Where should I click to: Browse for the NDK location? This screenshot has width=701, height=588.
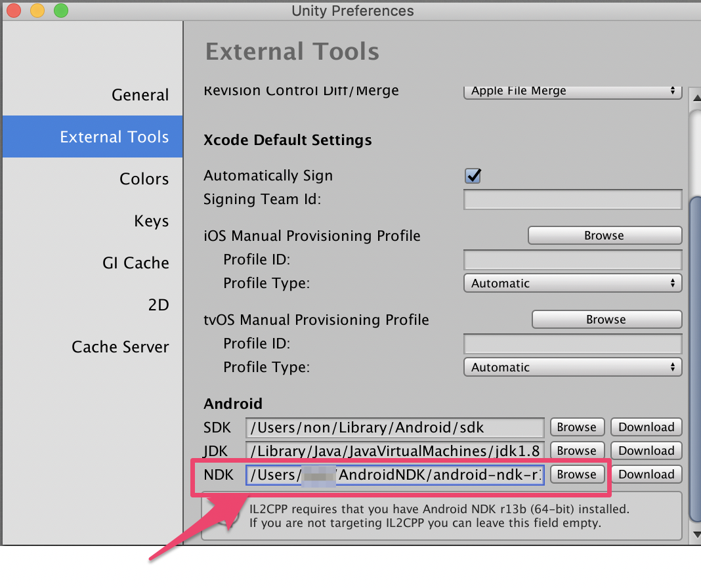click(x=577, y=474)
